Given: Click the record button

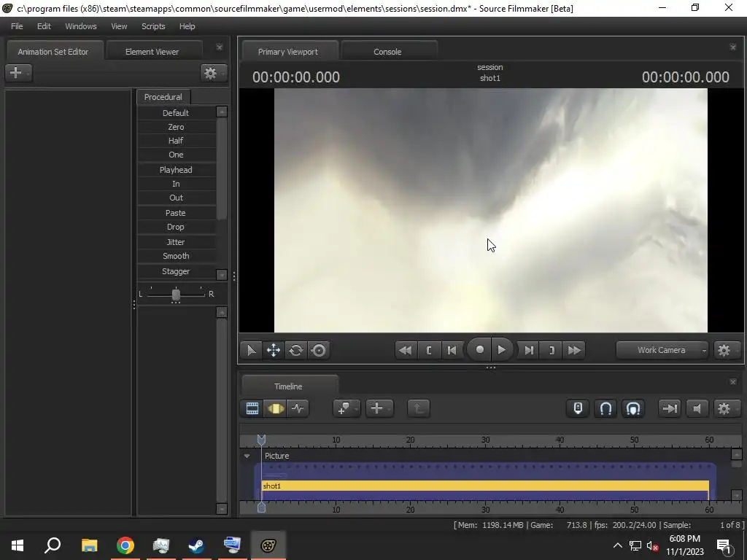Looking at the screenshot, I should click(x=479, y=350).
